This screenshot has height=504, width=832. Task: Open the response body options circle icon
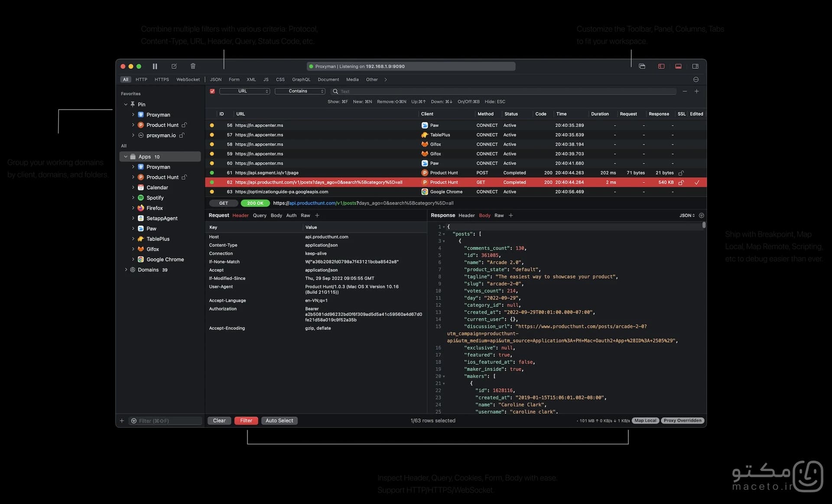coord(702,215)
